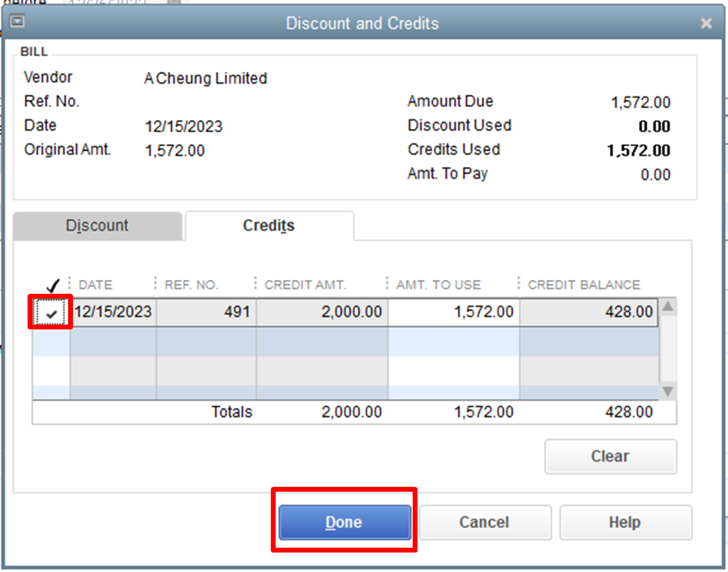Click the CREDIT BALANCE column header
This screenshot has height=572, width=728.
pos(584,285)
